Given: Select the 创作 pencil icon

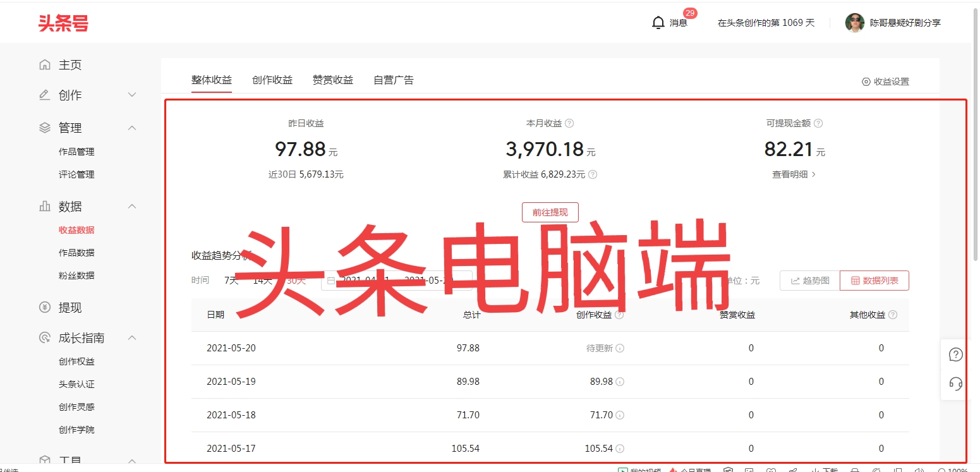Looking at the screenshot, I should click(44, 95).
